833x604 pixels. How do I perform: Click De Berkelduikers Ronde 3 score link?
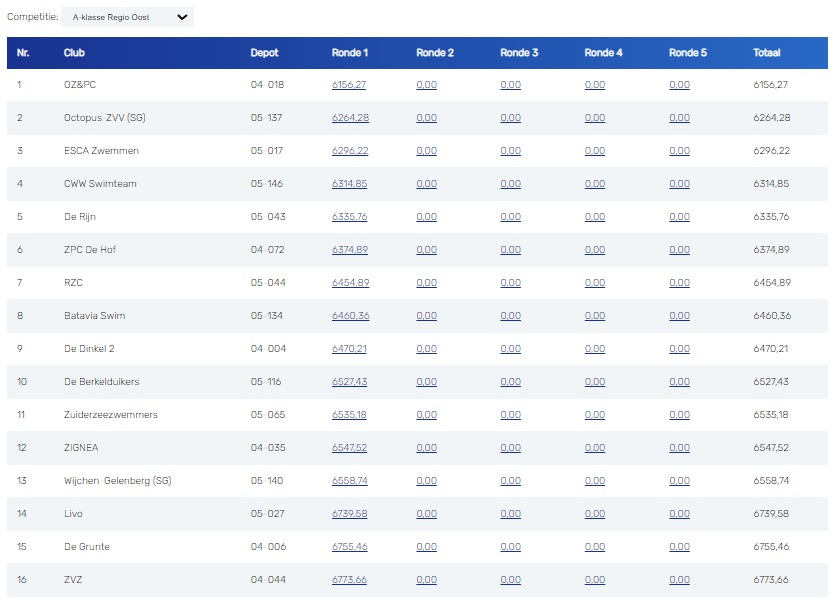510,382
